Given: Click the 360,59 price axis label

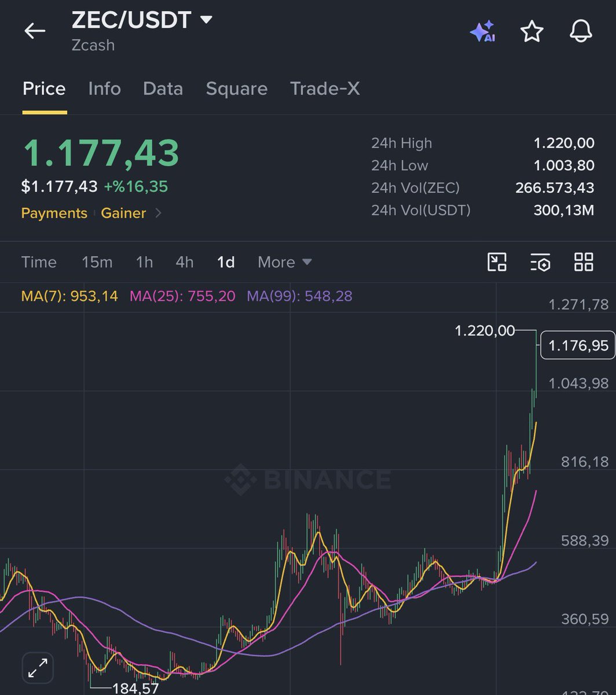Looking at the screenshot, I should pos(585,619).
